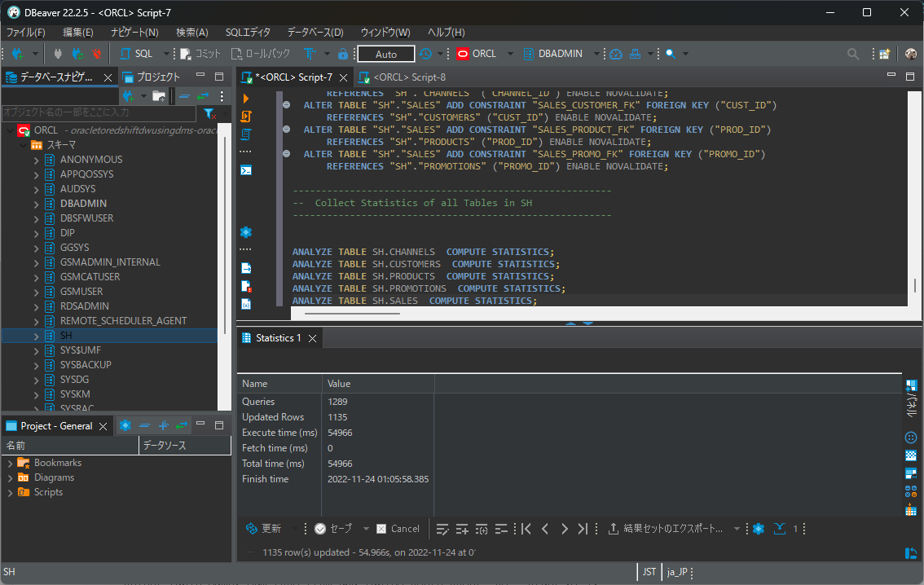Close the Statistics 1 result tab
The image size is (924, 585).
pyautogui.click(x=313, y=338)
